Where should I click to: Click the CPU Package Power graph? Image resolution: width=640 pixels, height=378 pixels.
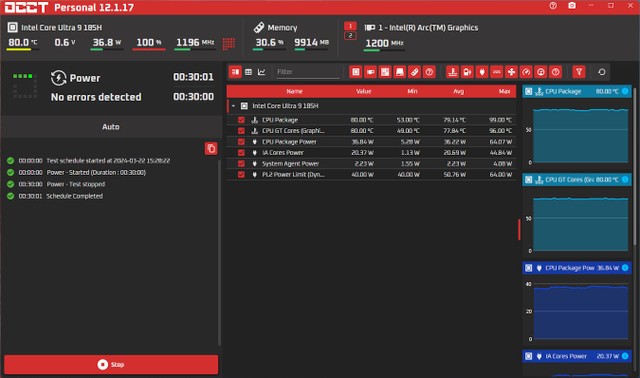[580, 312]
